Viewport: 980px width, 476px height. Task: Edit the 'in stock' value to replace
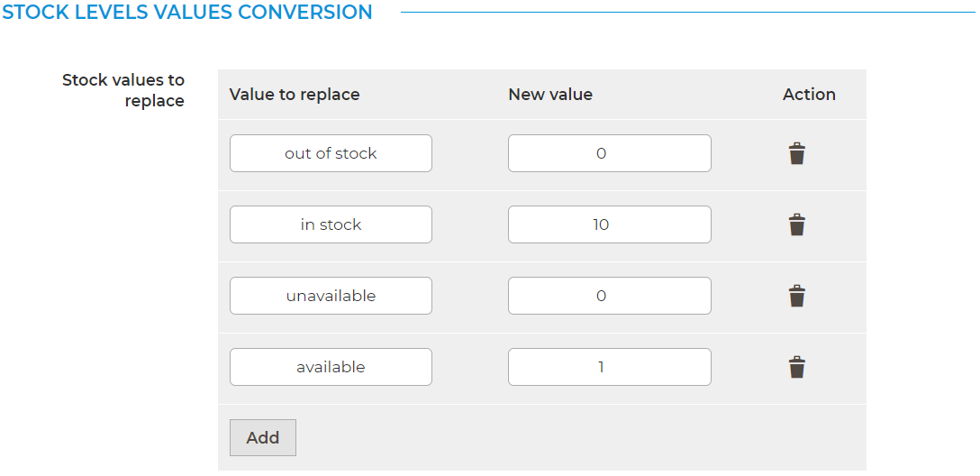(x=331, y=224)
